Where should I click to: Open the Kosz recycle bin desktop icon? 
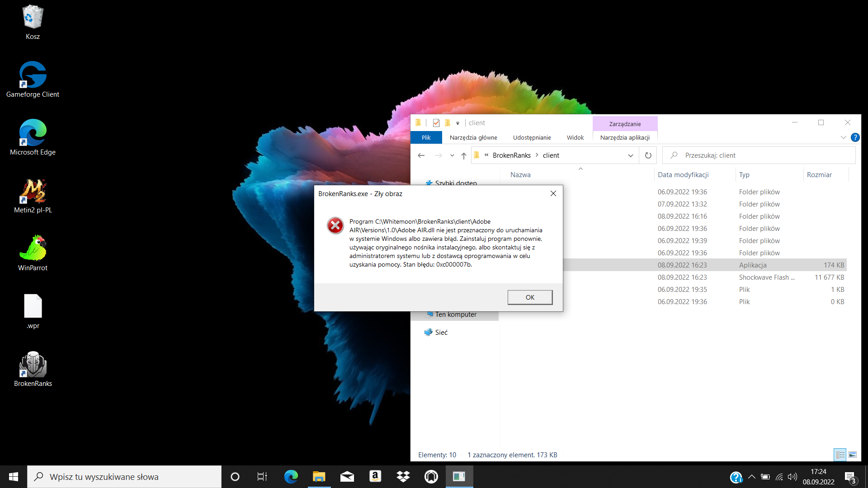(33, 23)
